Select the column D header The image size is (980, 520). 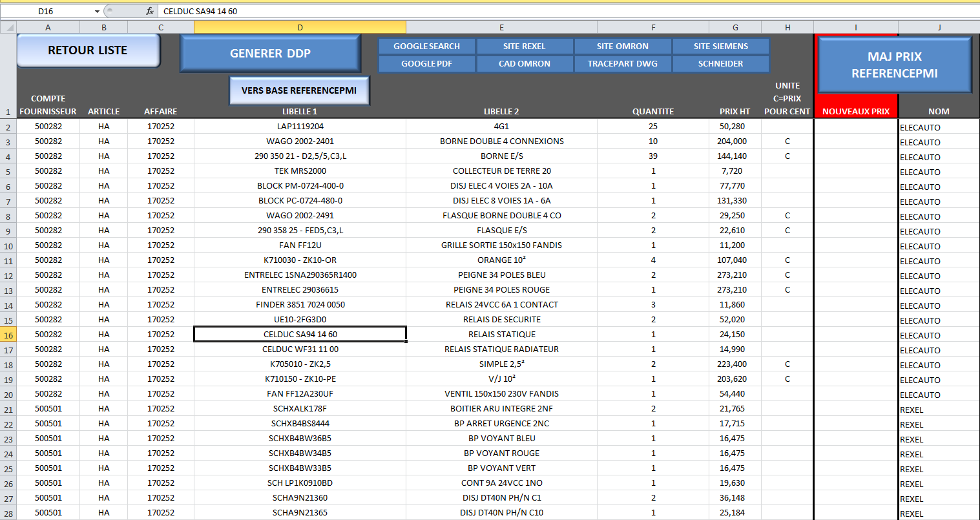(300, 27)
